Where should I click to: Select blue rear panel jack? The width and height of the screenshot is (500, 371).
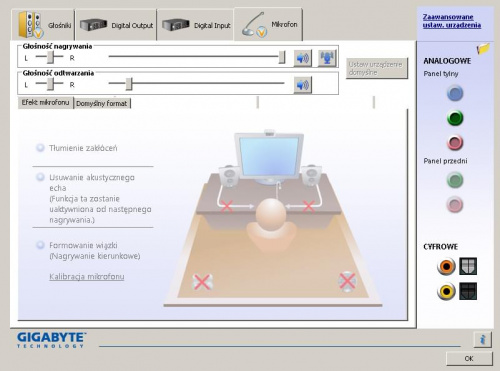tap(455, 93)
